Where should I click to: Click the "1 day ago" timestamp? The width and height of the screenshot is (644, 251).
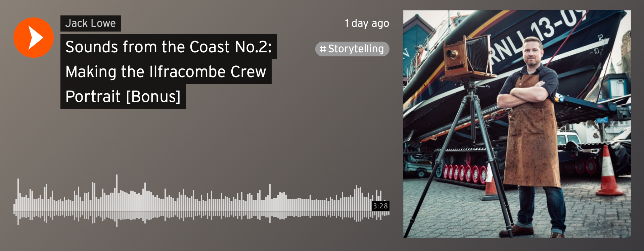[367, 23]
